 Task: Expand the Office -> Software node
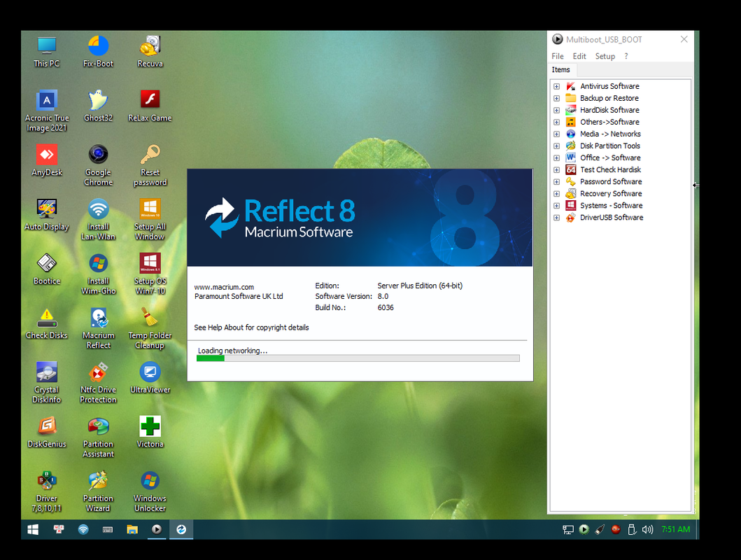tap(557, 157)
